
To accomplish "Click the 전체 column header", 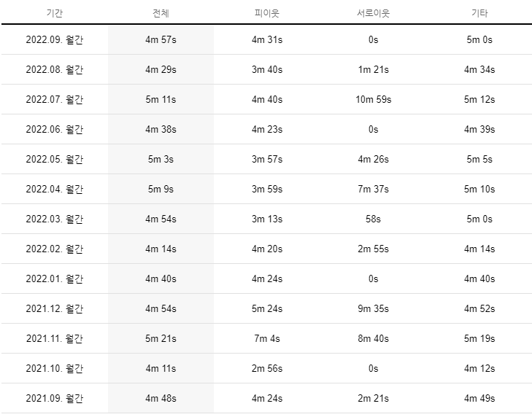I will click(161, 13).
